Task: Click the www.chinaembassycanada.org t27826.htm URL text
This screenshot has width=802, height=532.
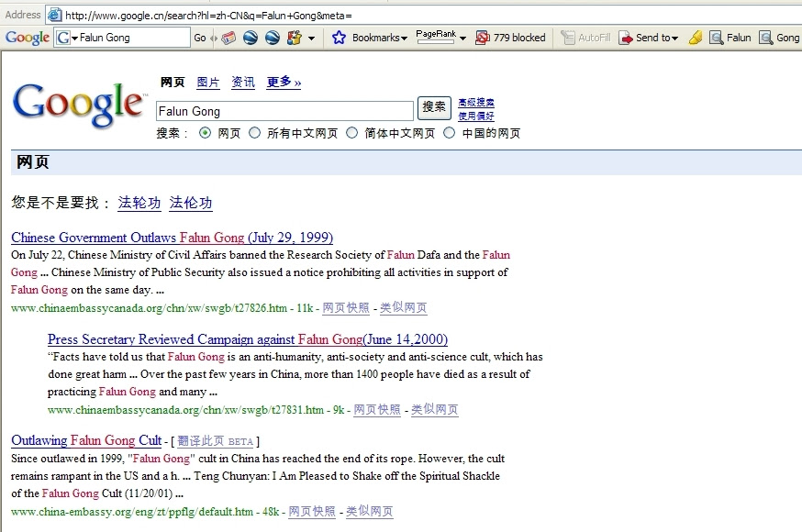Action: tap(149, 308)
